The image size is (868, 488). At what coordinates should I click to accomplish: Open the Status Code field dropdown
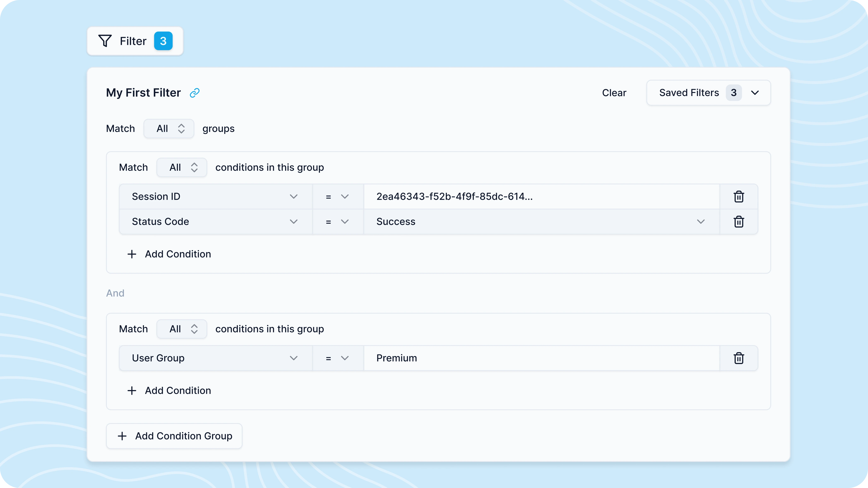pyautogui.click(x=293, y=222)
